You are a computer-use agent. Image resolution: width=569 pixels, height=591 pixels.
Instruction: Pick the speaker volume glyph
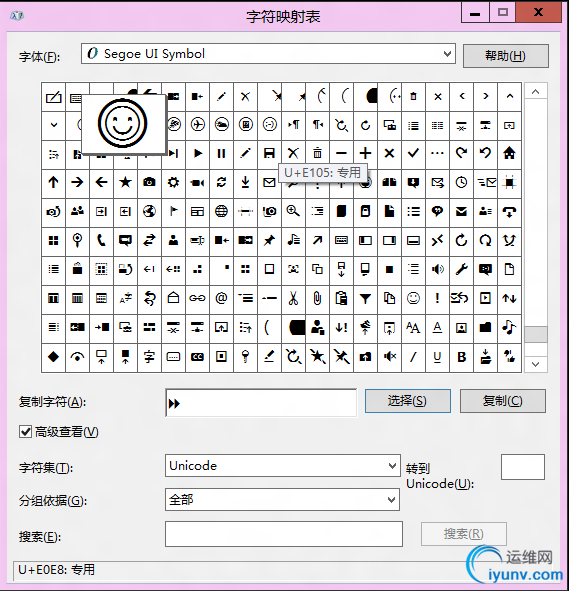click(437, 269)
